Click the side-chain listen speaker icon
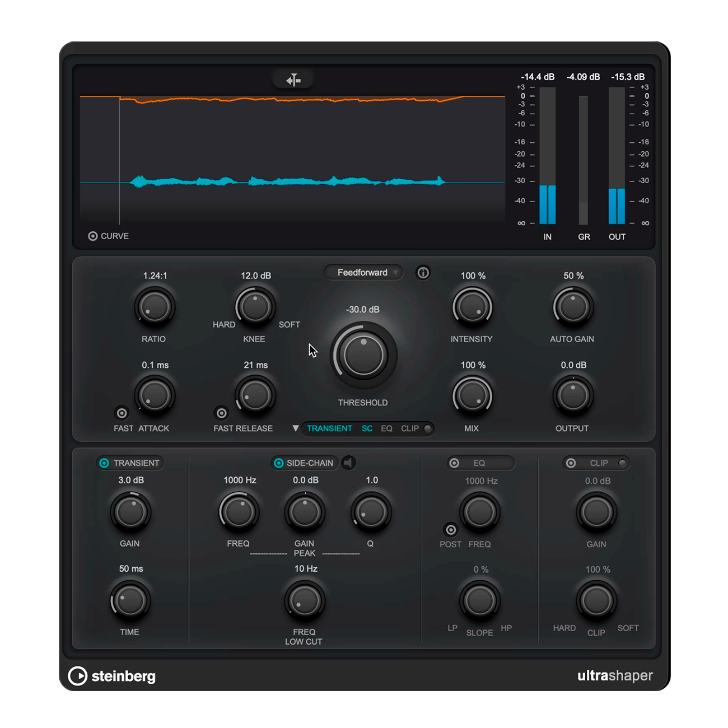 [349, 463]
